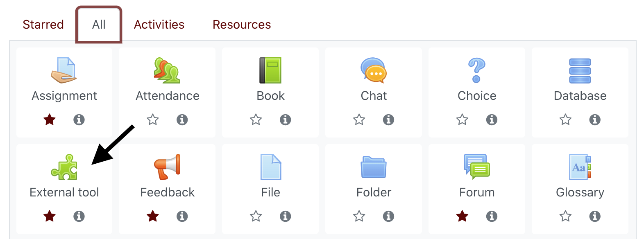This screenshot has width=644, height=239.
Task: Select the Glossary activity icon
Action: pyautogui.click(x=580, y=167)
